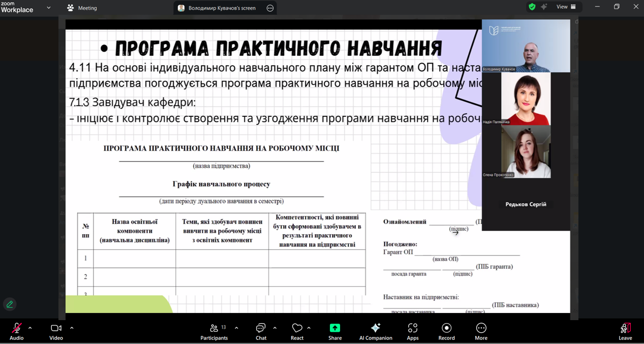Expand Participants options arrow
This screenshot has width=644, height=344.
tap(236, 328)
